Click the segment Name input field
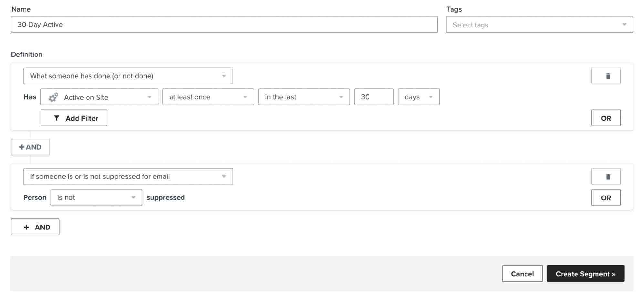 pos(224,25)
